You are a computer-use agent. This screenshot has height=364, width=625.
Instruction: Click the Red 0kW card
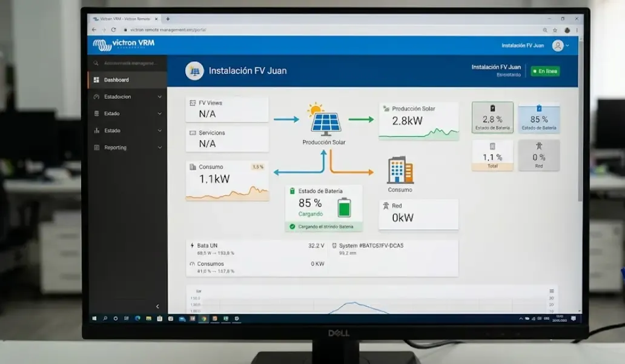418,214
